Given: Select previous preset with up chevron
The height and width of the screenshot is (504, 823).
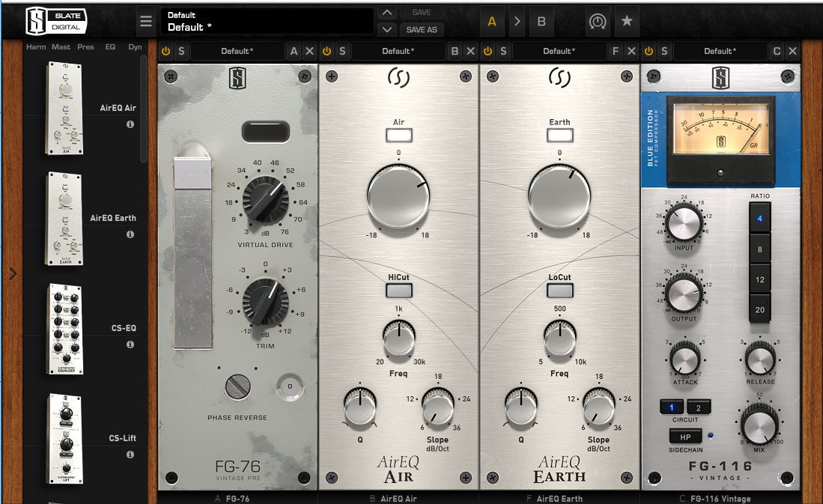Looking at the screenshot, I should pos(387,13).
